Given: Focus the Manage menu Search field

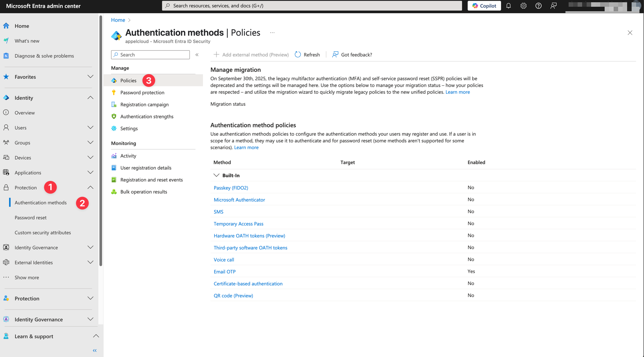Looking at the screenshot, I should pyautogui.click(x=150, y=55).
